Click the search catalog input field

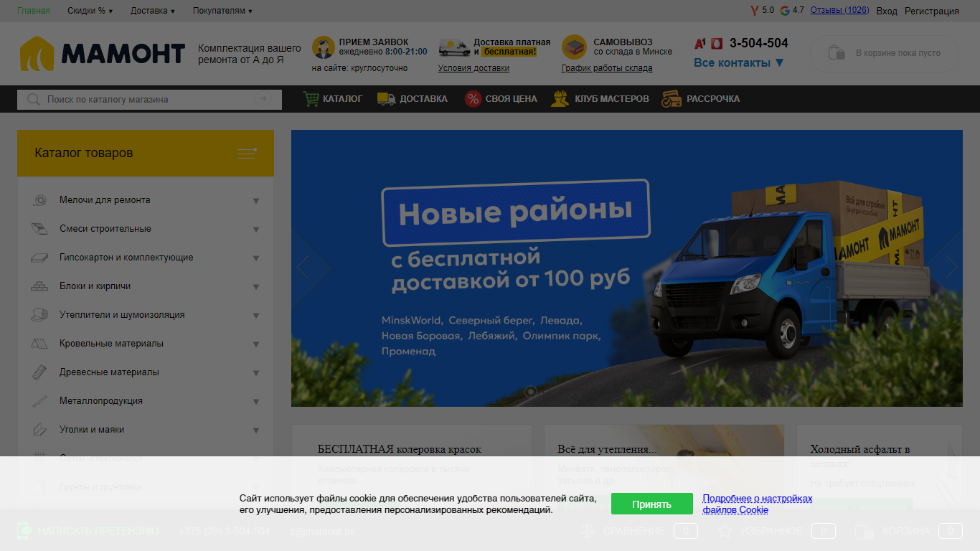(149, 99)
